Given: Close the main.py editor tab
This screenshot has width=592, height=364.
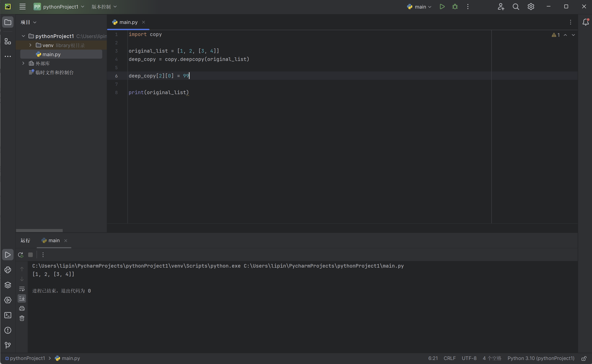Looking at the screenshot, I should click(144, 22).
